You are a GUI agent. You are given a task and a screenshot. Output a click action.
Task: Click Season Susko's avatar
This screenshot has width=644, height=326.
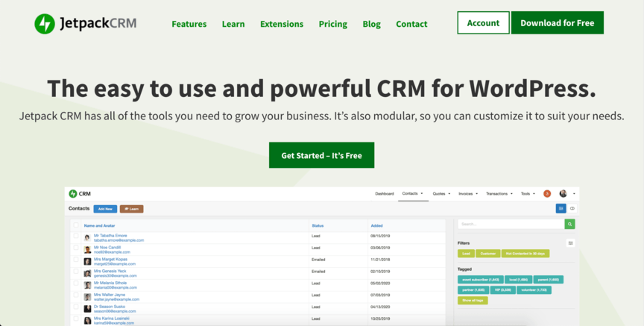tap(87, 309)
